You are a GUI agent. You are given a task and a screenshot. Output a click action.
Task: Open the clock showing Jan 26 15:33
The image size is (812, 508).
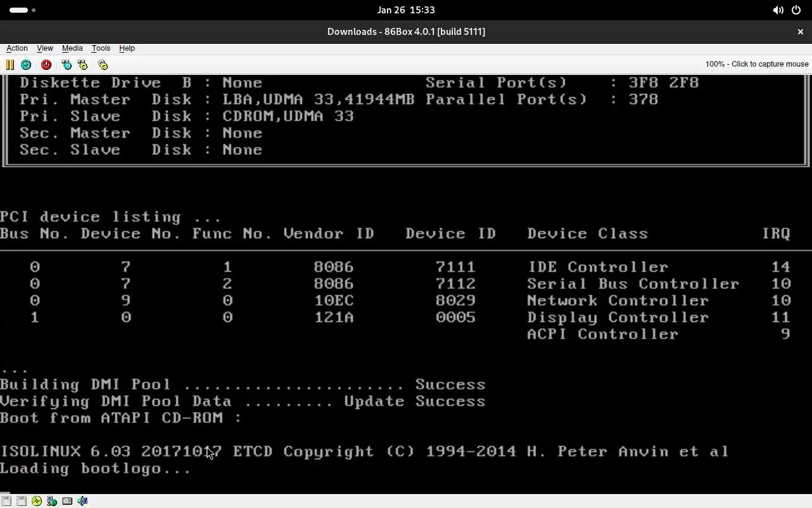(406, 10)
